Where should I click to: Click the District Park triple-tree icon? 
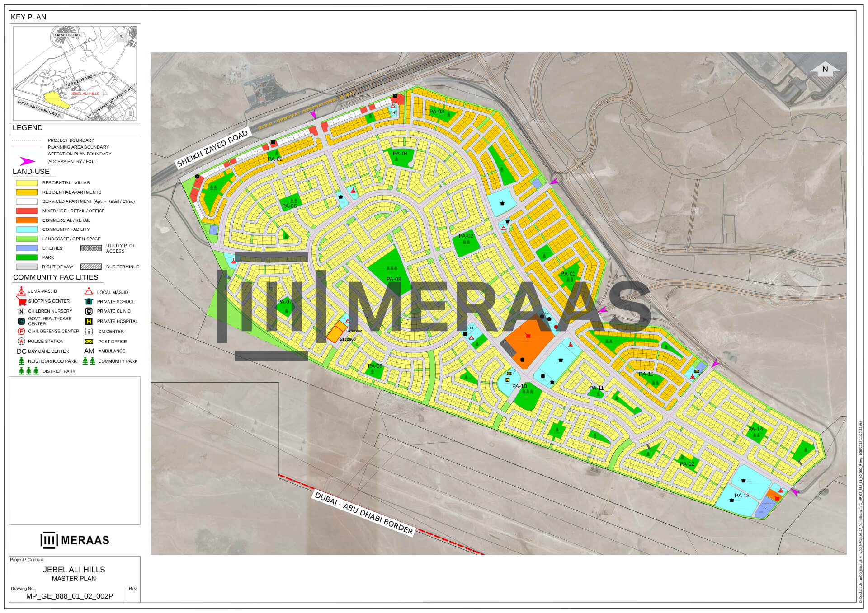28,371
